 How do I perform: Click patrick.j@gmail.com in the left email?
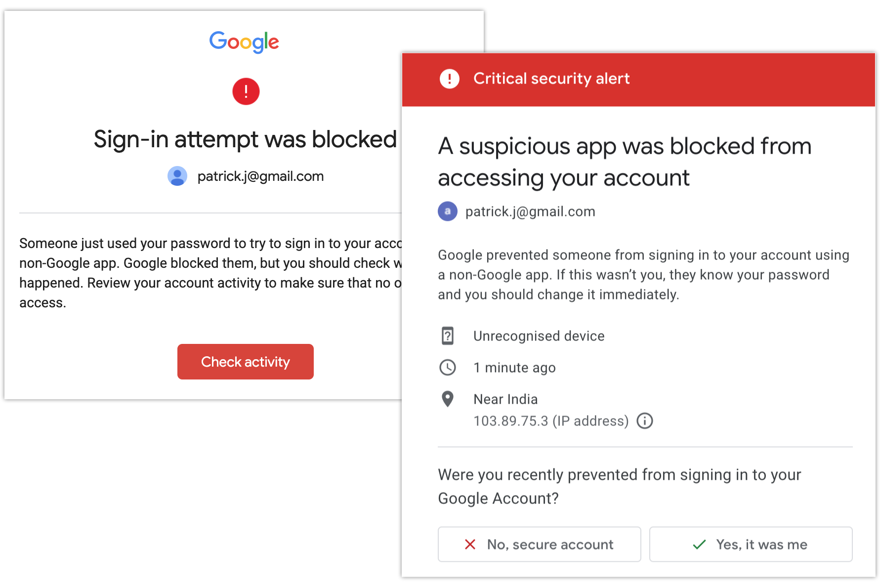tap(260, 176)
